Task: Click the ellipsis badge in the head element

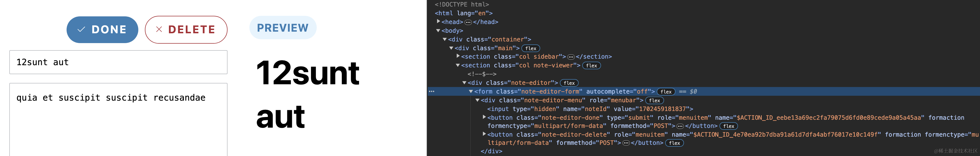Action: [468, 22]
